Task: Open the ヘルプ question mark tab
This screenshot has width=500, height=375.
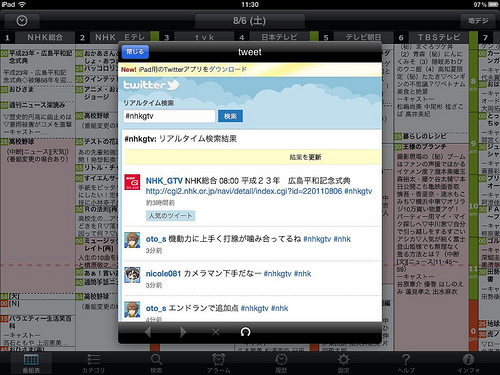Action: 406,363
